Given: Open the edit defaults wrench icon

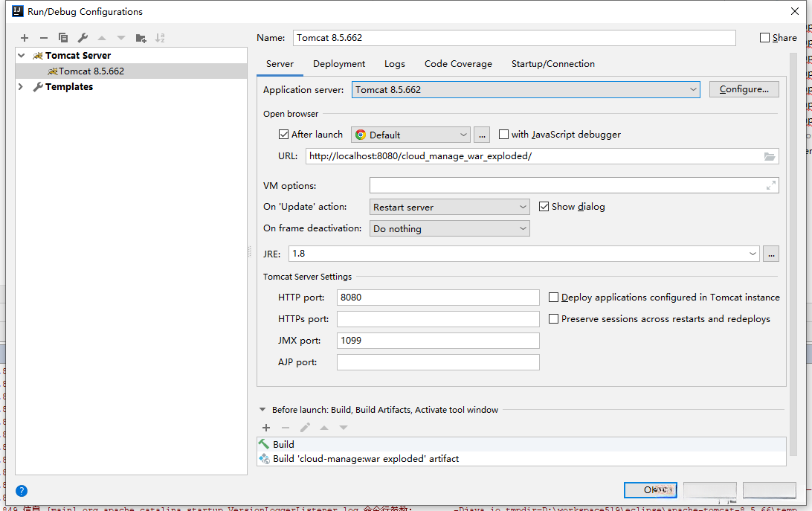Looking at the screenshot, I should click(83, 38).
